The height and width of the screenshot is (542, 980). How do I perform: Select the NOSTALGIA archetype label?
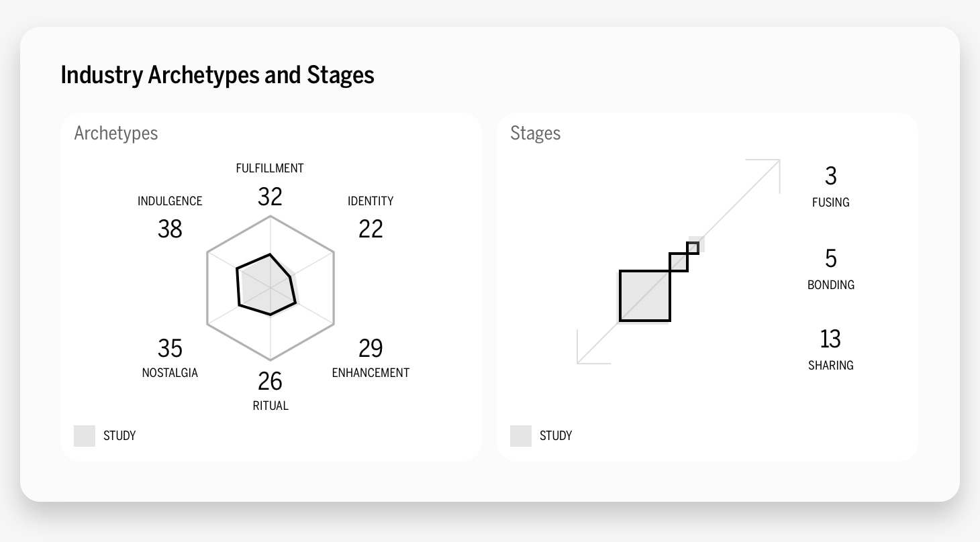pos(170,373)
